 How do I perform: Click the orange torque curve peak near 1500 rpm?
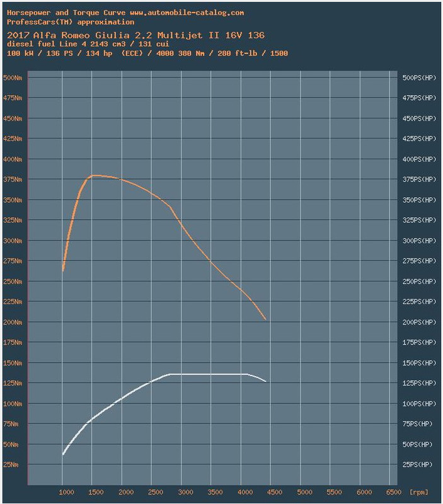[93, 176]
